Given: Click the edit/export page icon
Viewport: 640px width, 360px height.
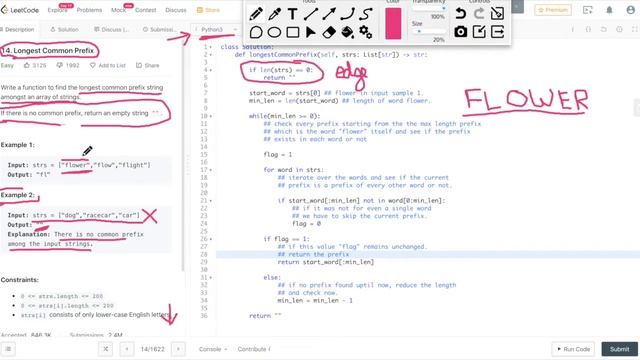Looking at the screenshot, I should point(479,32).
